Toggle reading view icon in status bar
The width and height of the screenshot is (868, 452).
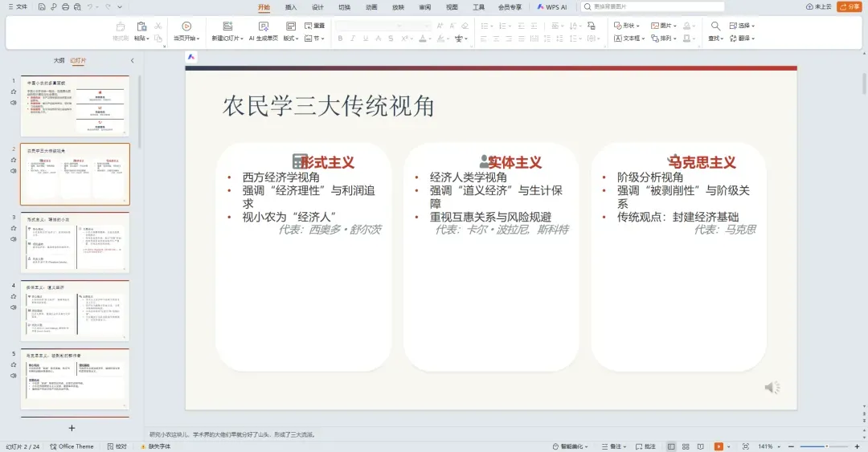tap(701, 446)
